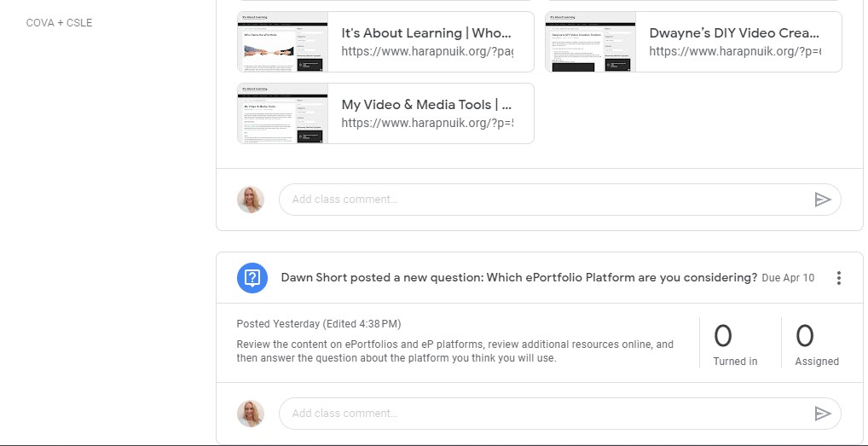This screenshot has height=446, width=868.
Task: Click the "My Video & Media Tools" title
Action: tap(426, 105)
